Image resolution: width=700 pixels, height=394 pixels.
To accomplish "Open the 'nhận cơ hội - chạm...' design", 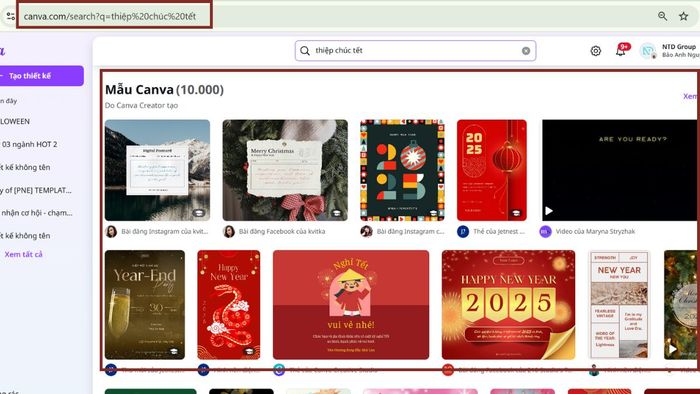I will (37, 213).
